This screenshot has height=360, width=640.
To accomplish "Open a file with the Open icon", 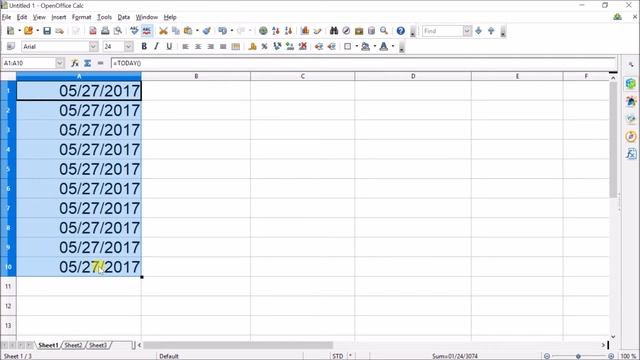I will (x=28, y=31).
